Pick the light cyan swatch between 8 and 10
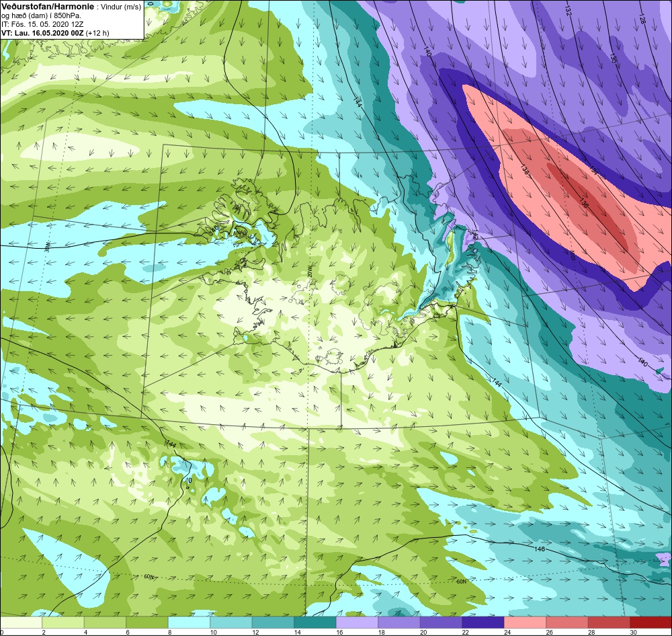 (189, 623)
